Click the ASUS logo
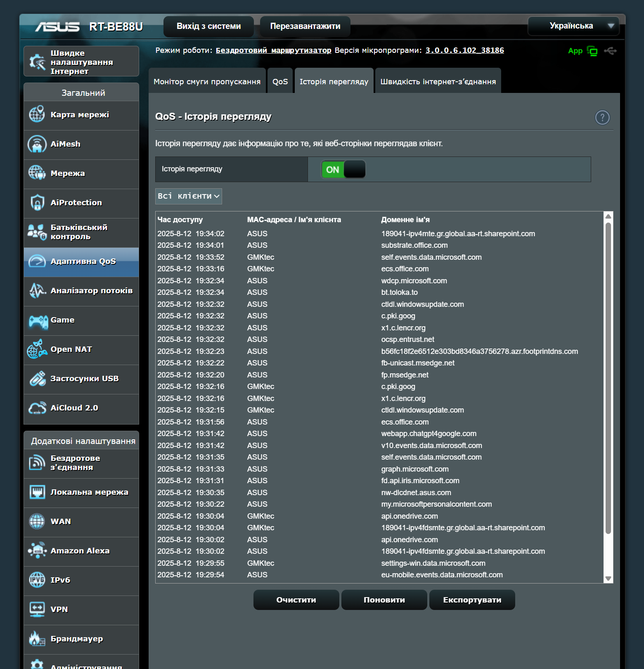 pos(57,27)
